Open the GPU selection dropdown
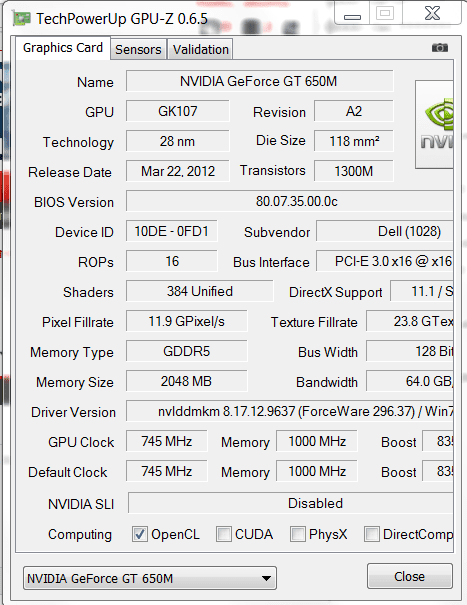467x605 pixels. pyautogui.click(x=150, y=578)
